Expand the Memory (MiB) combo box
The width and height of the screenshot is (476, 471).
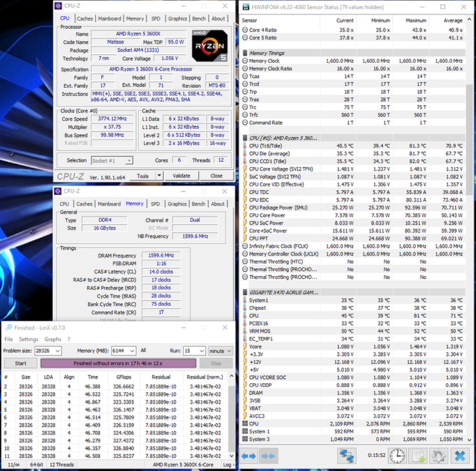pyautogui.click(x=133, y=351)
